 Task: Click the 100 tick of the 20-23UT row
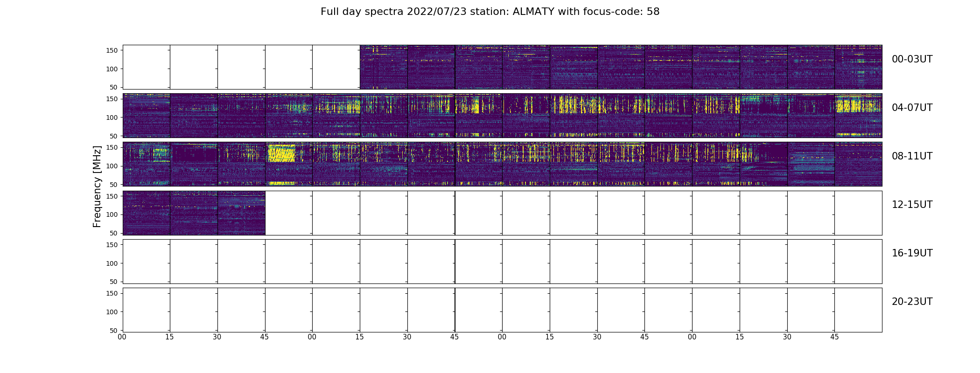pos(112,312)
